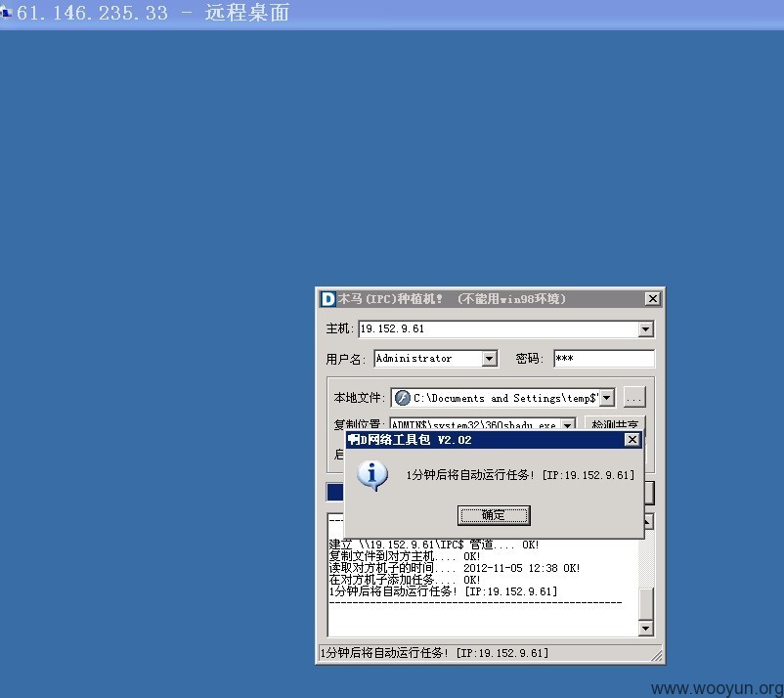Click the log scrollbar thumb

(645, 603)
